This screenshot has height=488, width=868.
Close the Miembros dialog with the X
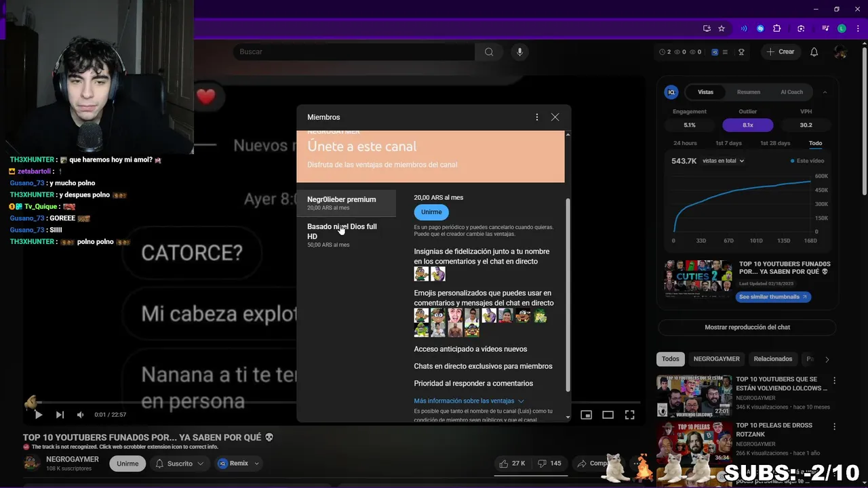(x=555, y=117)
